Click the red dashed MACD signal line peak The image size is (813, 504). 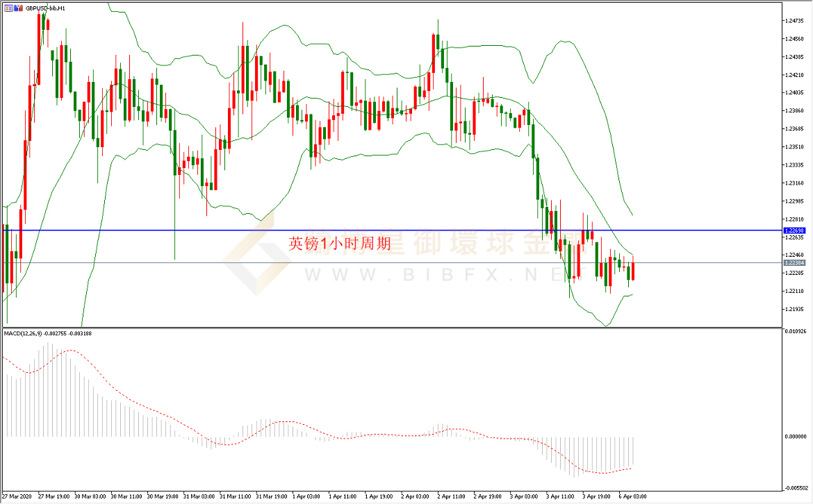coord(69,351)
